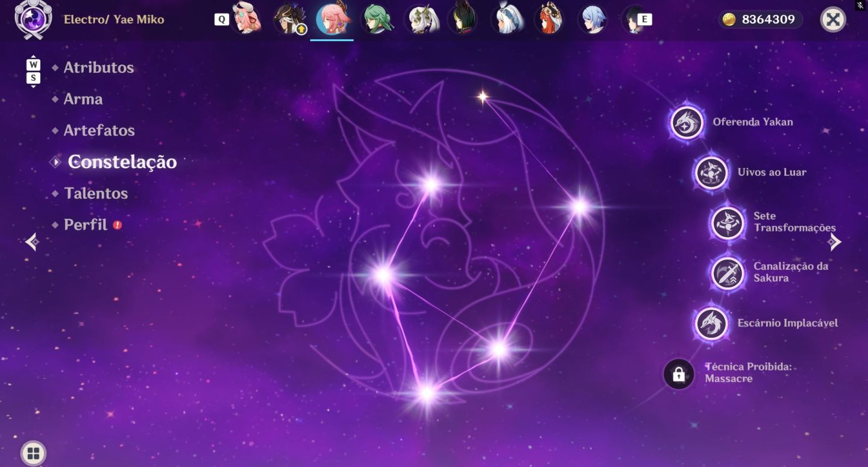Switch to the Arma section

pos(83,99)
